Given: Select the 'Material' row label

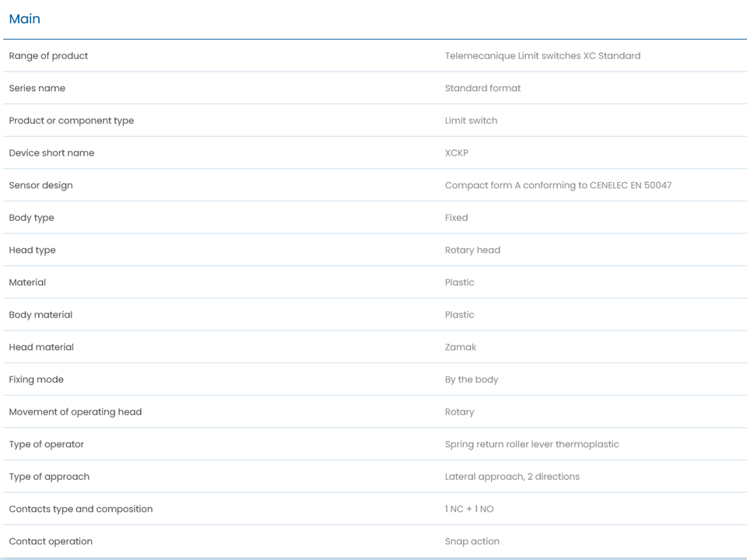Looking at the screenshot, I should pos(27,282).
